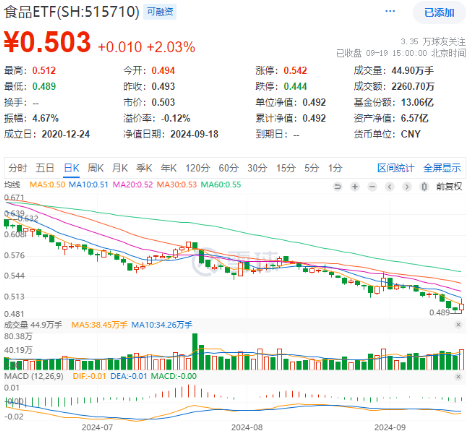Close the 成交量 volume indicator panel

[x=458, y=324]
